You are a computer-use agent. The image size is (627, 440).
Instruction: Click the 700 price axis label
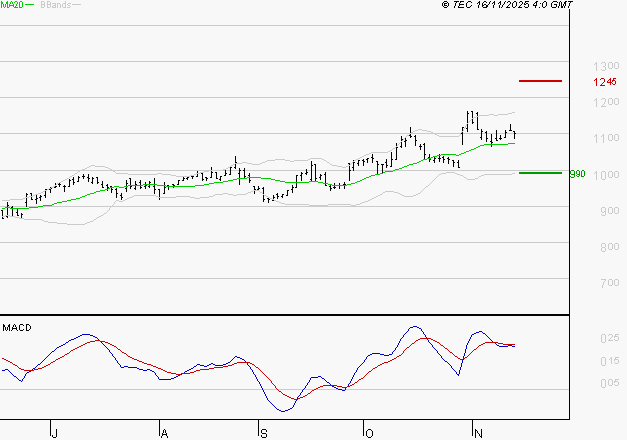click(x=610, y=283)
